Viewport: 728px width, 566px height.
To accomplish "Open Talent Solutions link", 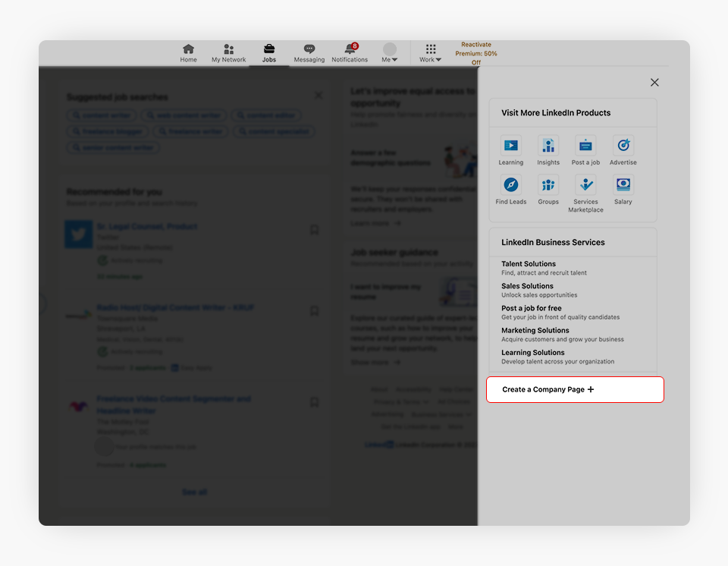I will [529, 264].
